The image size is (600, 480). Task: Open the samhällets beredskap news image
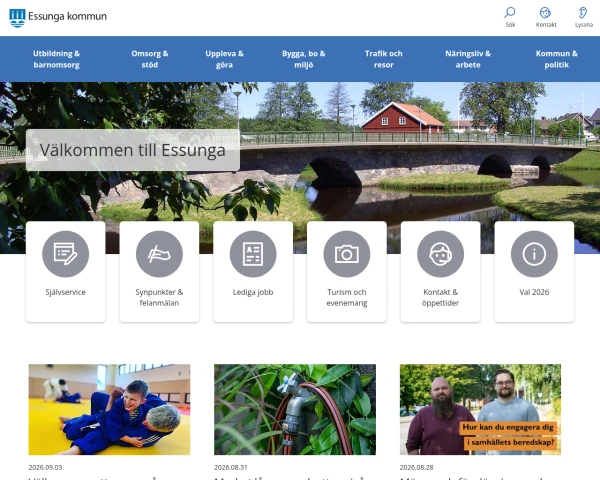480,409
